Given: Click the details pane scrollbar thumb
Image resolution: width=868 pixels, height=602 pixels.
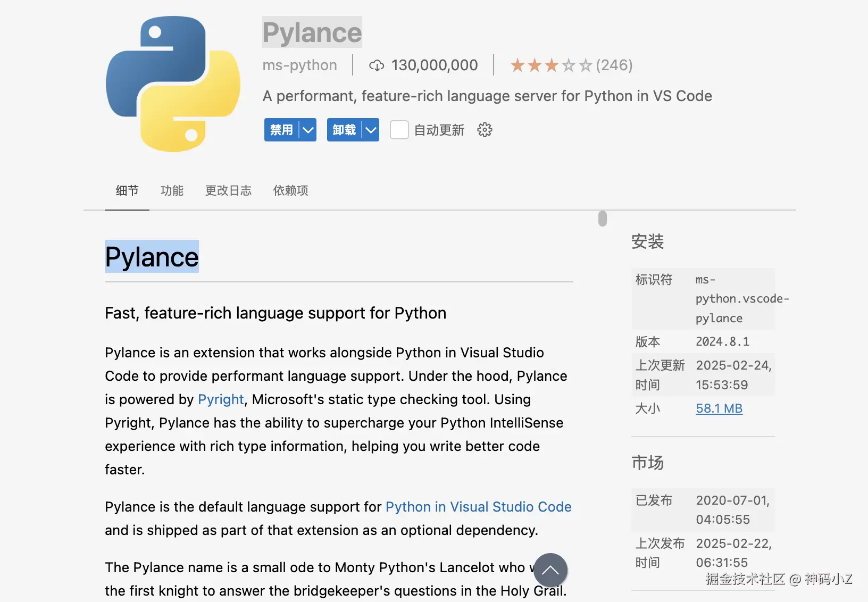Looking at the screenshot, I should point(602,219).
